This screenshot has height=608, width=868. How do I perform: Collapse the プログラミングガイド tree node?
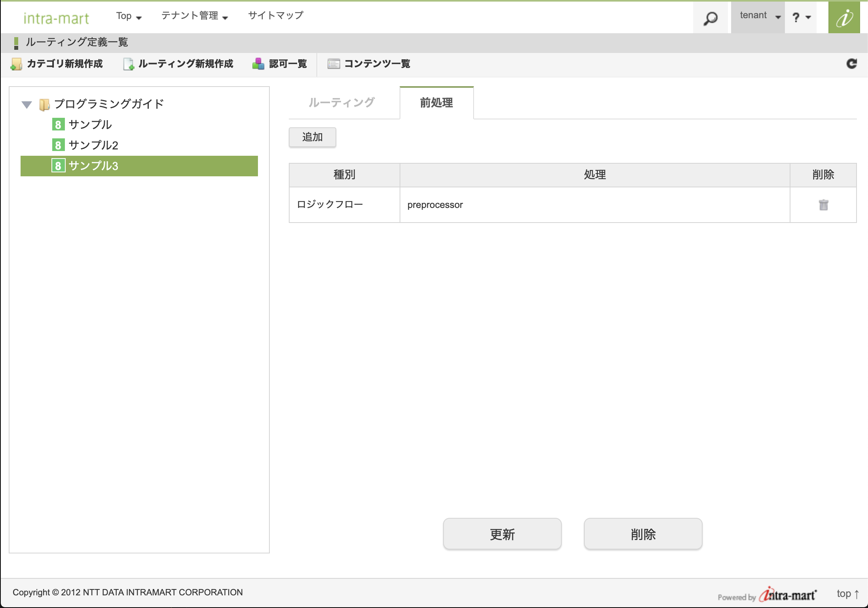27,105
